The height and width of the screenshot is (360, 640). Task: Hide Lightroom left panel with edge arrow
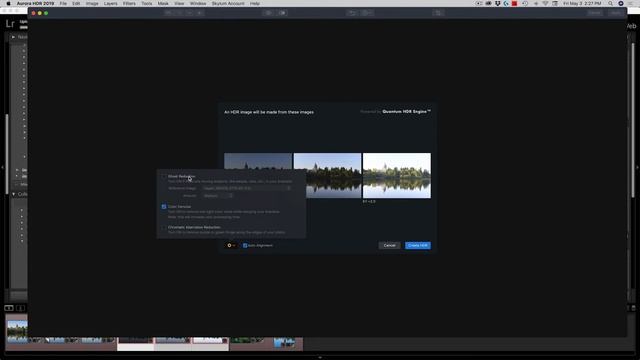(x=2, y=167)
